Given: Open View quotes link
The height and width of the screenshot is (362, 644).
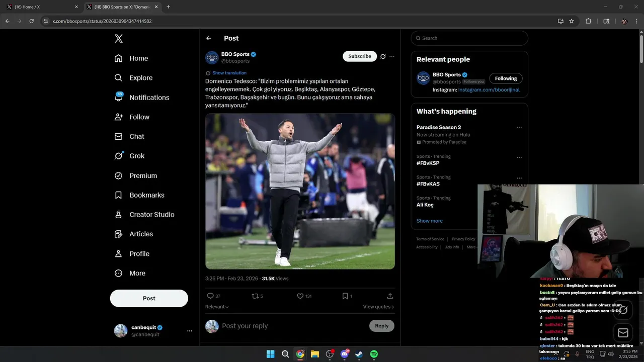Looking at the screenshot, I should pos(378,307).
